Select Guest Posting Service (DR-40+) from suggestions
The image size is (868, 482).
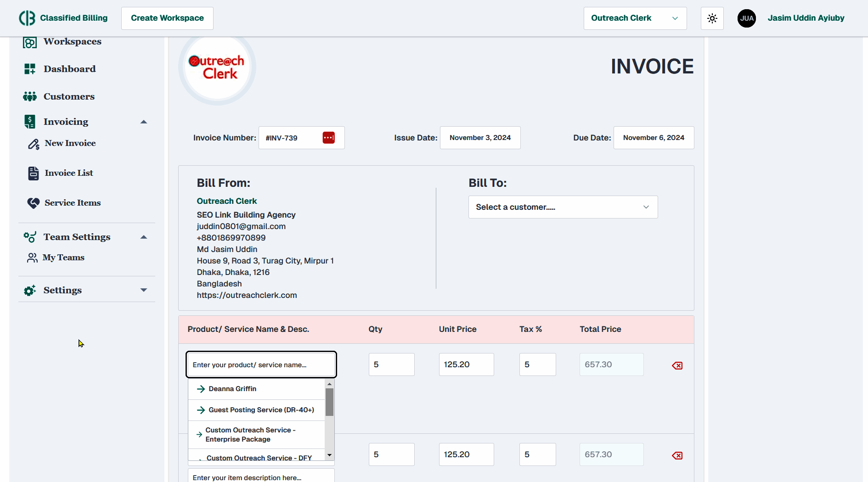tap(260, 409)
